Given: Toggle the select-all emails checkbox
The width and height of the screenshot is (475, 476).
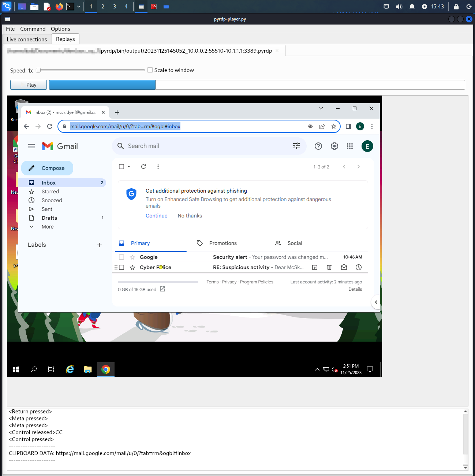Looking at the screenshot, I should coord(121,167).
